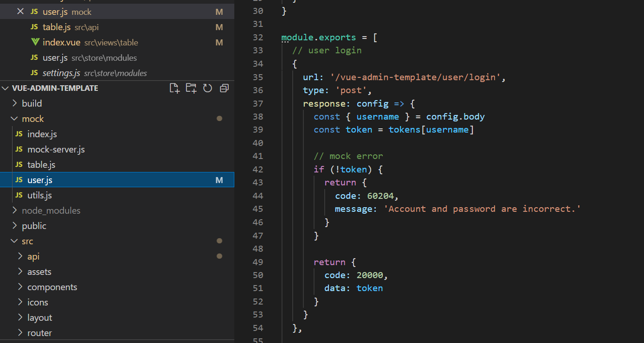The height and width of the screenshot is (343, 644).
Task: Click line number 32 in gutter
Action: point(258,37)
